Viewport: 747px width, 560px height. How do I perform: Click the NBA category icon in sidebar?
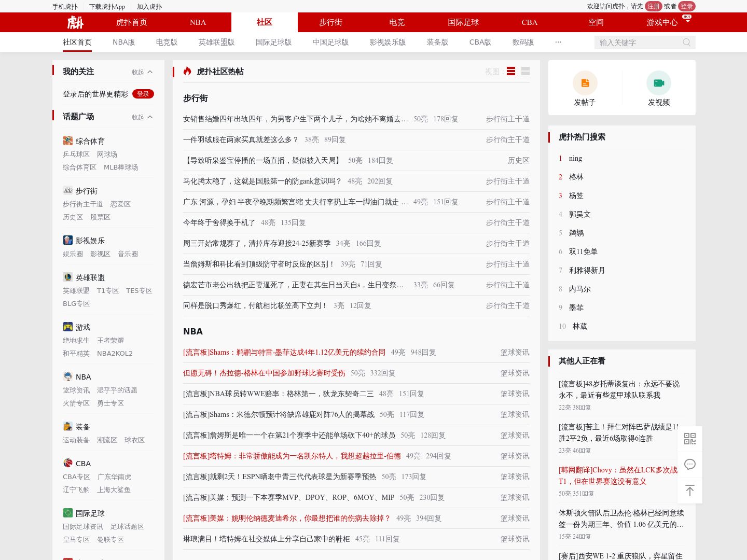(x=68, y=376)
